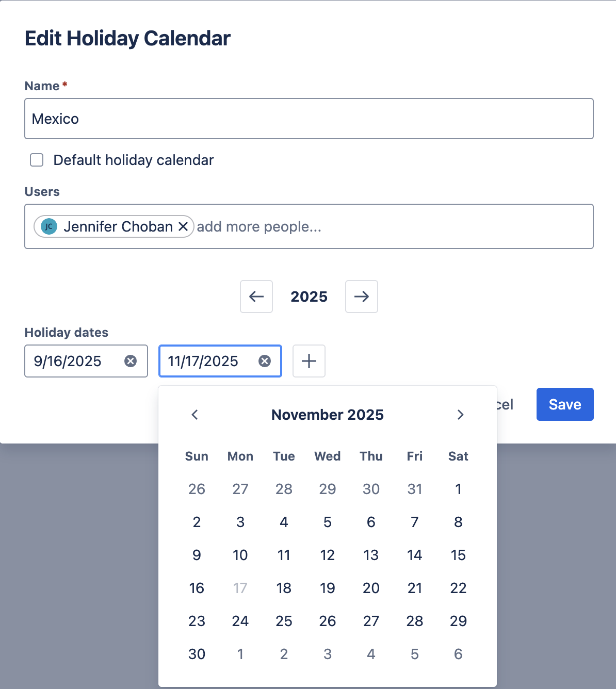
Task: Go to previous year with left arrow
Action: click(256, 297)
